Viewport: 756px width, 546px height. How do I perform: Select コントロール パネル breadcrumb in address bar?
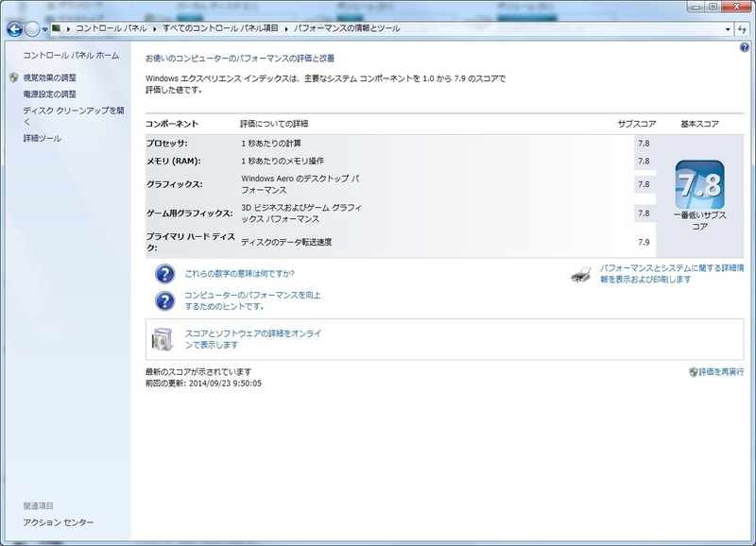(112, 28)
